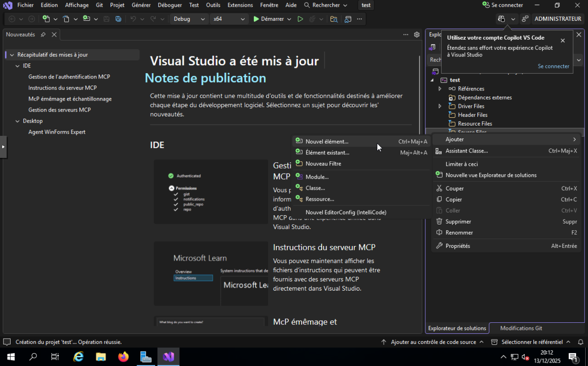Click Sélectionner le référentiel

click(x=531, y=342)
